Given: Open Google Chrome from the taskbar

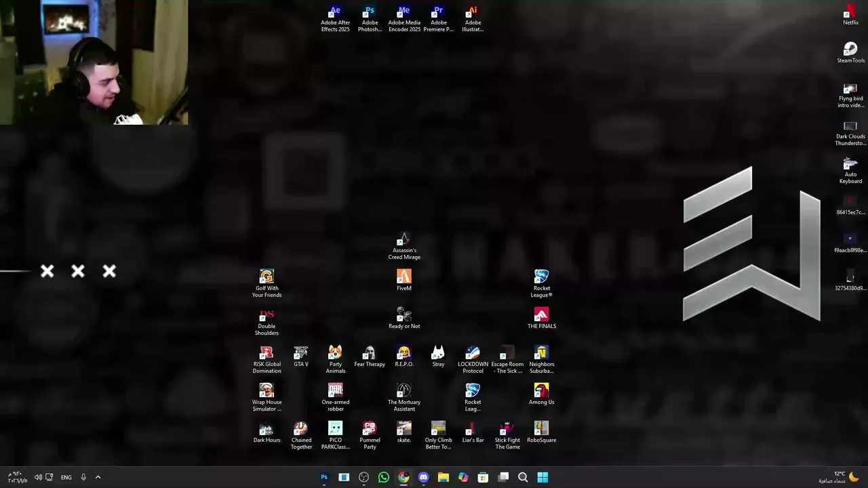Looking at the screenshot, I should point(403,477).
